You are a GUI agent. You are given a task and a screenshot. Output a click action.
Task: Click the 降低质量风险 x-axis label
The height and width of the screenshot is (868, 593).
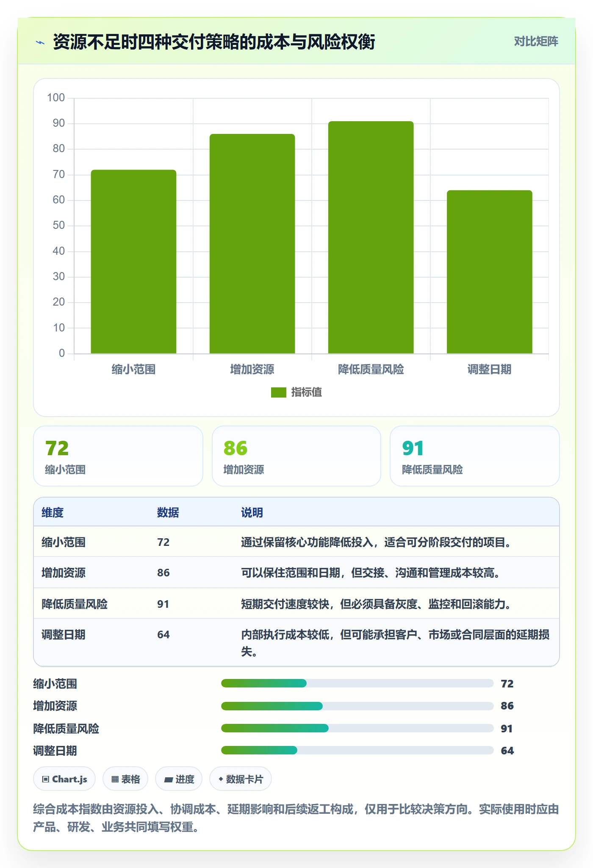pos(371,370)
